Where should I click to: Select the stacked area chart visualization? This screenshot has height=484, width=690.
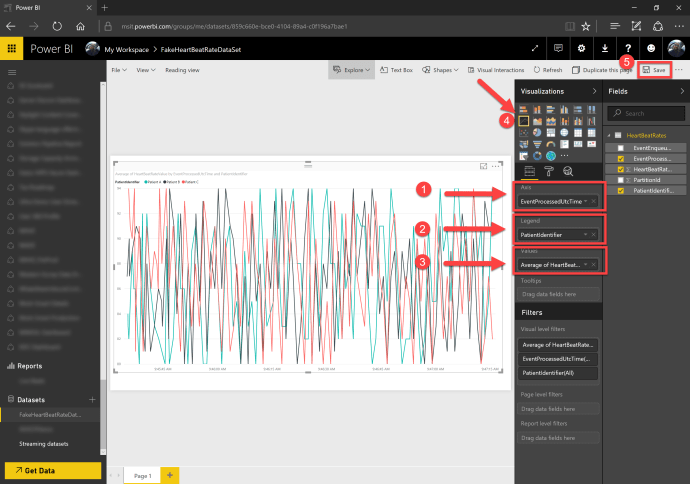pos(551,121)
